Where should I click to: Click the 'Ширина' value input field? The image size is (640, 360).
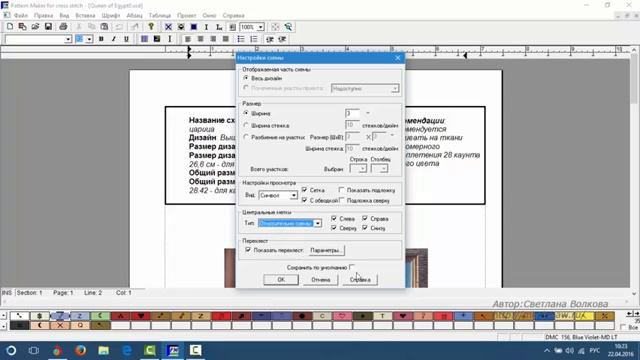(352, 113)
